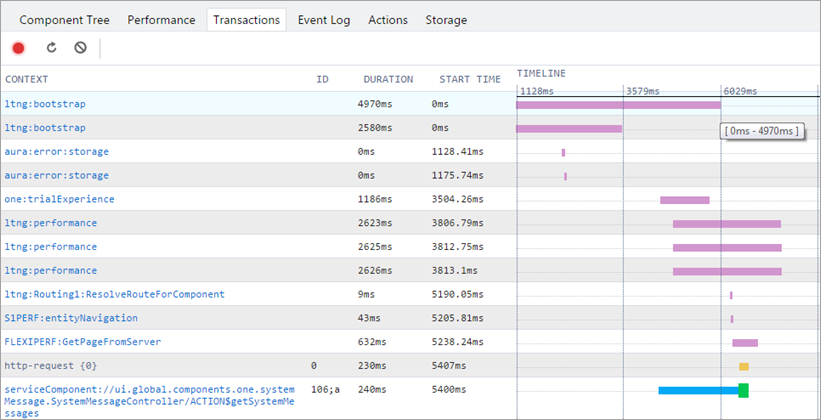Go to the Actions tab
Screen dimensions: 821x420
(x=388, y=20)
